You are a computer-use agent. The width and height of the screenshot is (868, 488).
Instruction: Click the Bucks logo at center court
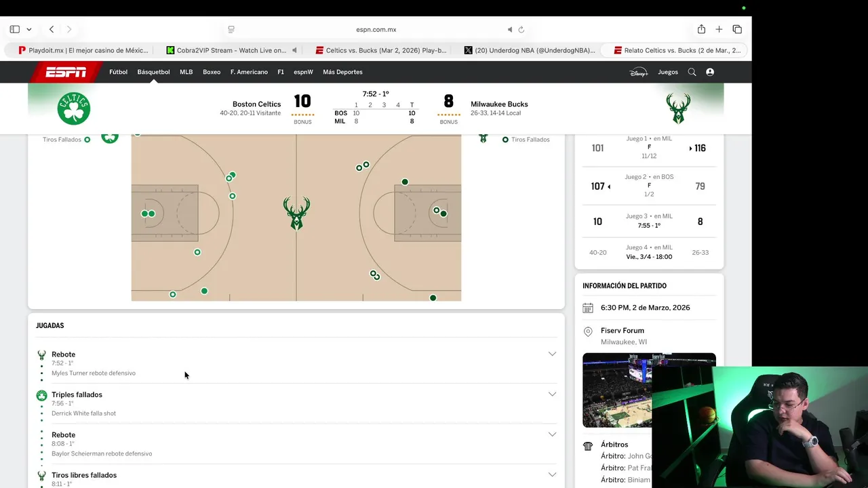[x=296, y=213]
